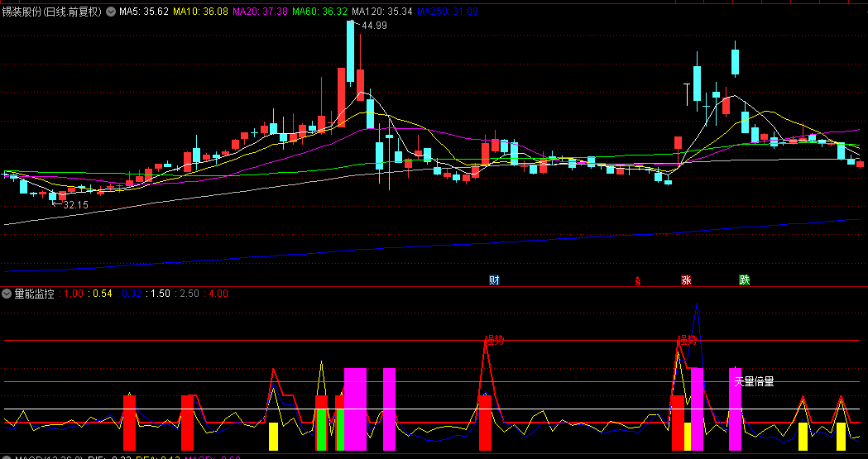Click the 44.99 high price label

tap(374, 26)
